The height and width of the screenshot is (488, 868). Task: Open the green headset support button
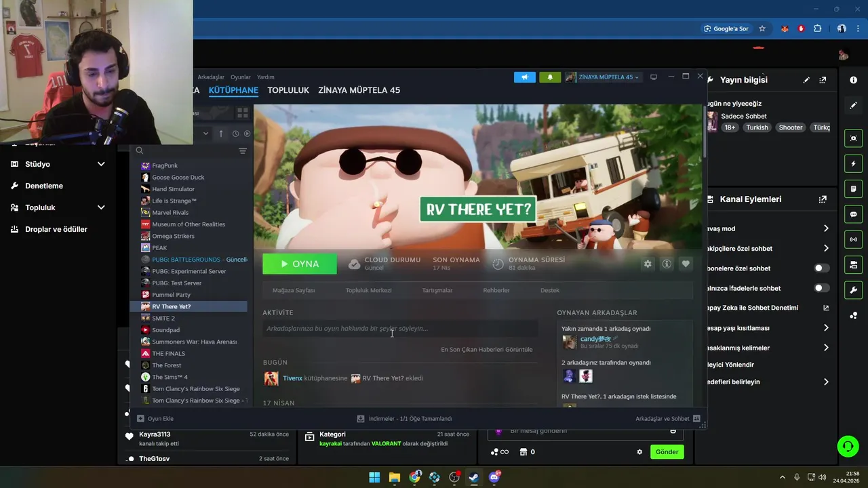[848, 446]
